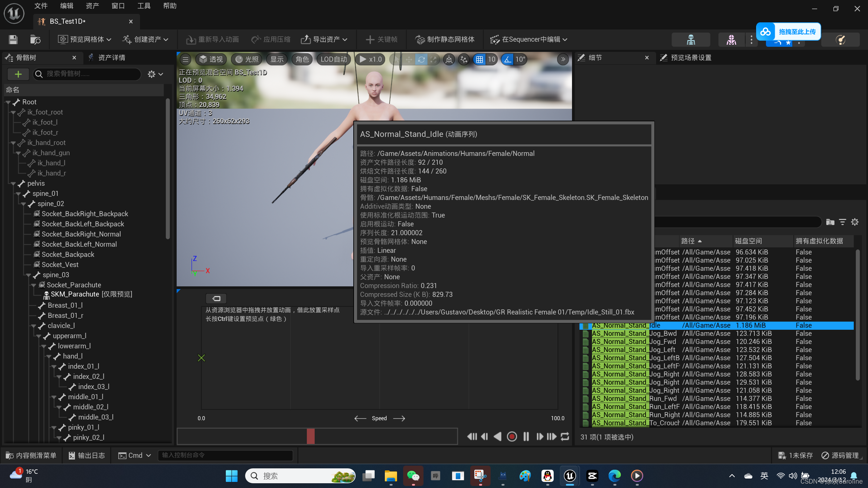
Task: Open the WeChat taskbar icon
Action: coord(413,476)
